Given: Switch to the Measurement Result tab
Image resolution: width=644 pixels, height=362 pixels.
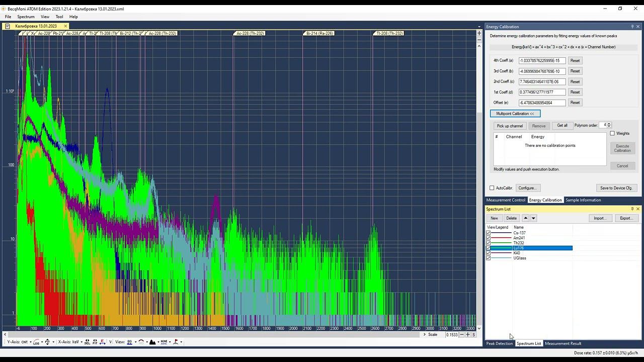Looking at the screenshot, I should click(x=563, y=343).
